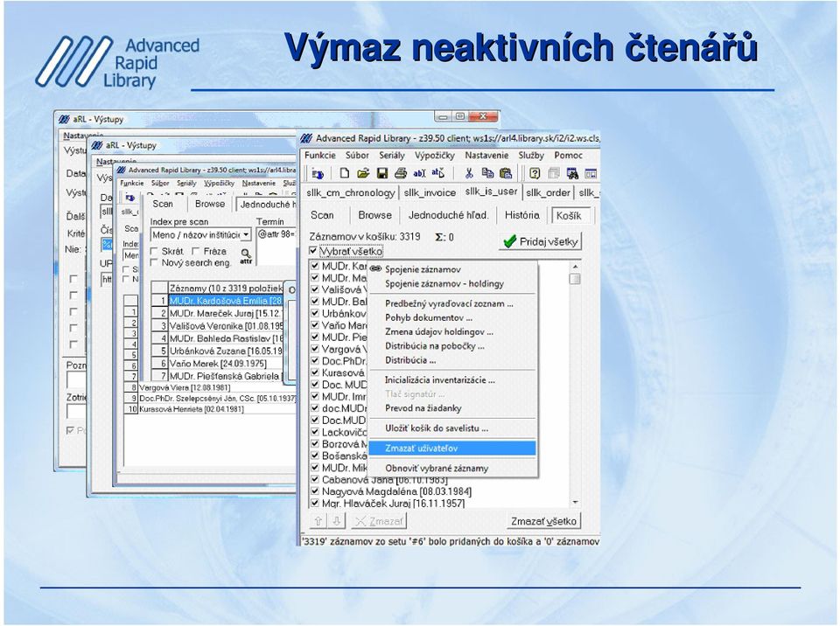The width and height of the screenshot is (840, 626).
Task: Click the Print toolbar icon
Action: (x=401, y=173)
